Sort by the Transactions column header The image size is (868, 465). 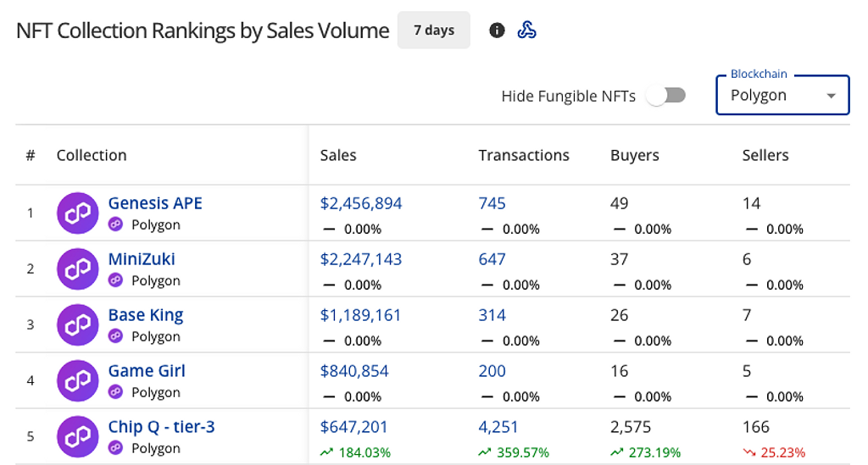tap(524, 155)
